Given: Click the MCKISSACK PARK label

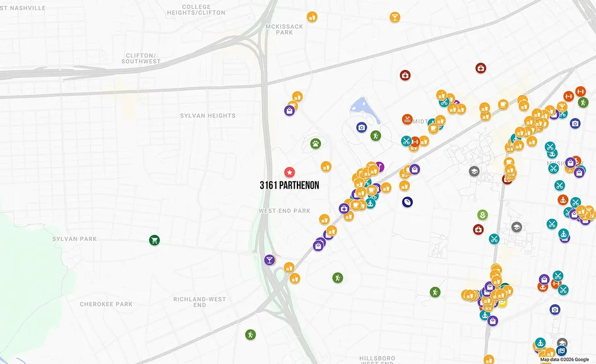Looking at the screenshot, I should tap(284, 29).
